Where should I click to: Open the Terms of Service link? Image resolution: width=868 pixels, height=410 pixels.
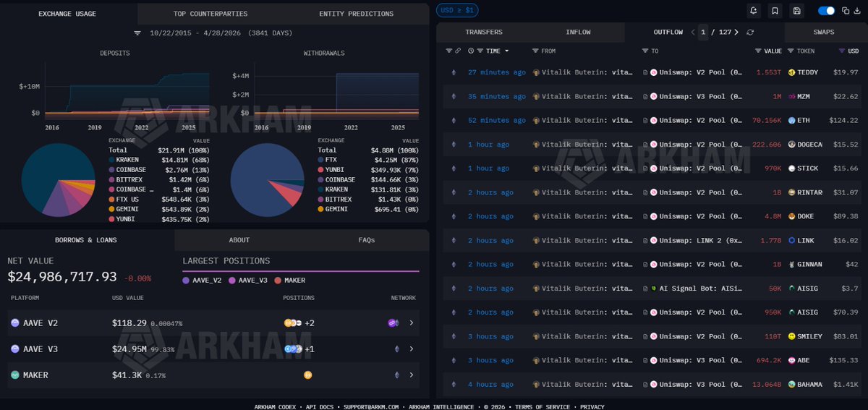point(544,407)
